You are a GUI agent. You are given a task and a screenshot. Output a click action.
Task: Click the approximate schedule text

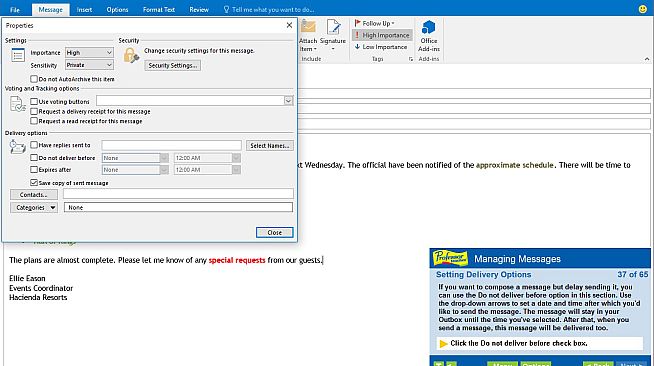[515, 165]
